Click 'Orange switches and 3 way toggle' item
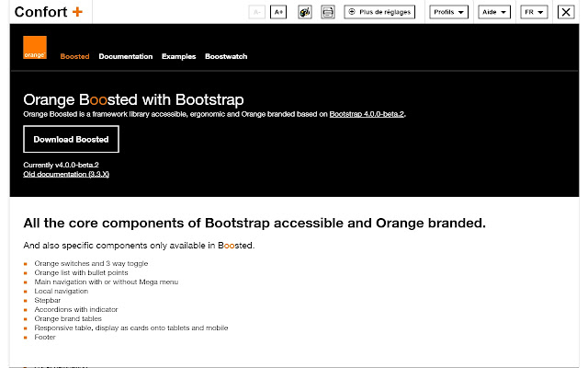The height and width of the screenshot is (368, 588). tap(91, 264)
